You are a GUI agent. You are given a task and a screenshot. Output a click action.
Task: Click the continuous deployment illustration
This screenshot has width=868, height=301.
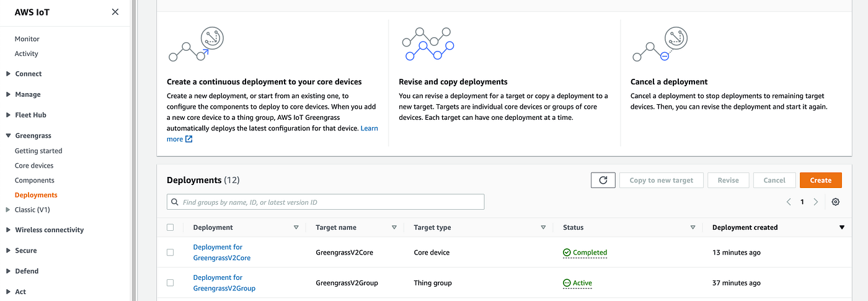pyautogui.click(x=196, y=45)
